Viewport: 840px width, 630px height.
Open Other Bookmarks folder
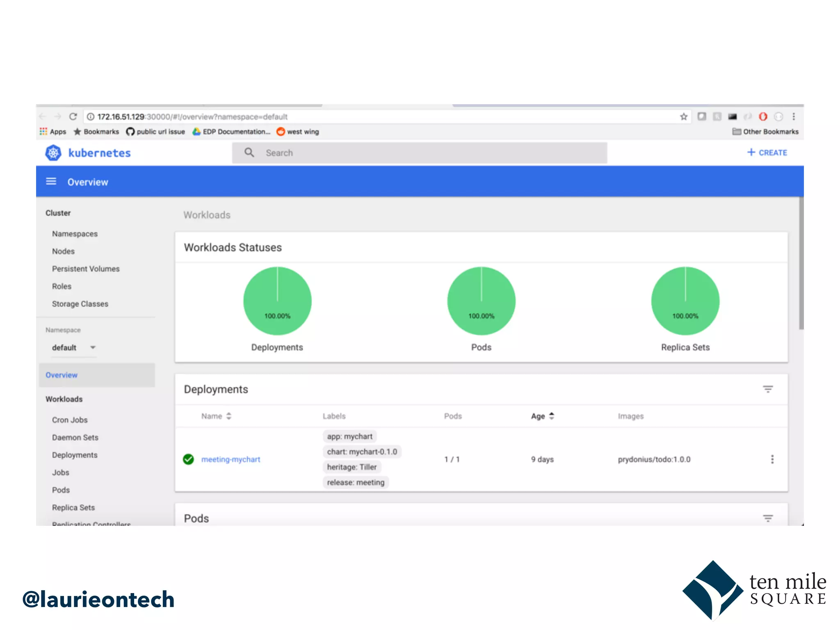pos(765,131)
